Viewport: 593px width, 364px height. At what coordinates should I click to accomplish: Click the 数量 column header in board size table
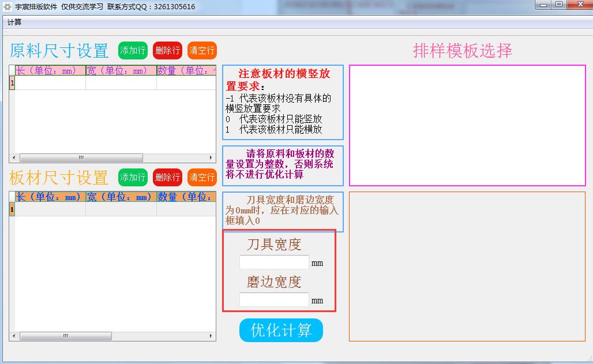[x=185, y=197]
